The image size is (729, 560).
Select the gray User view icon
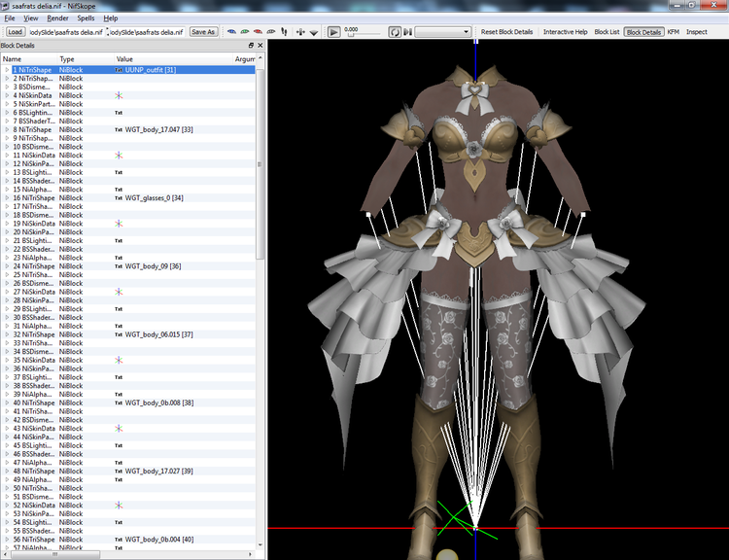pos(270,32)
